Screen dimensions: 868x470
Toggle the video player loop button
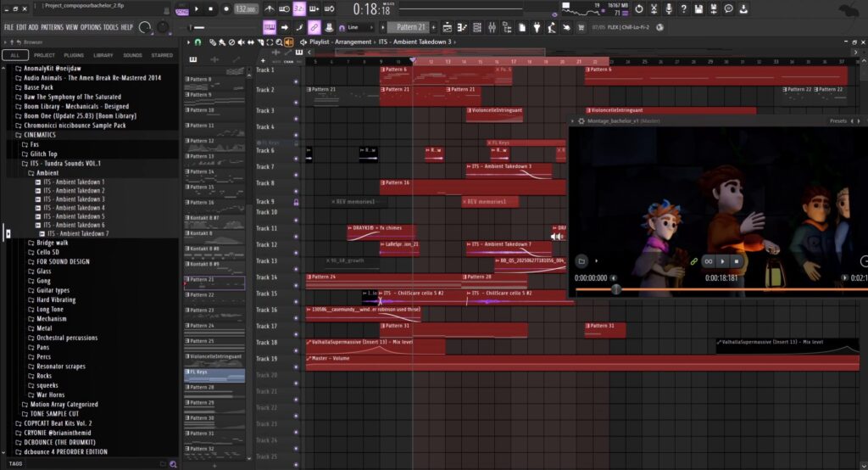pos(709,261)
